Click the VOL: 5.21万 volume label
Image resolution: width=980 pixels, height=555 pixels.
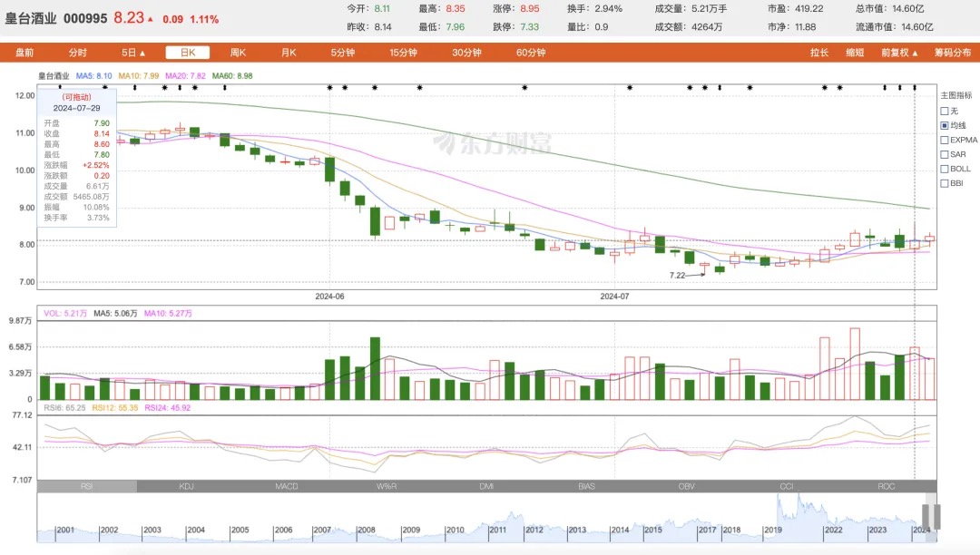point(65,313)
